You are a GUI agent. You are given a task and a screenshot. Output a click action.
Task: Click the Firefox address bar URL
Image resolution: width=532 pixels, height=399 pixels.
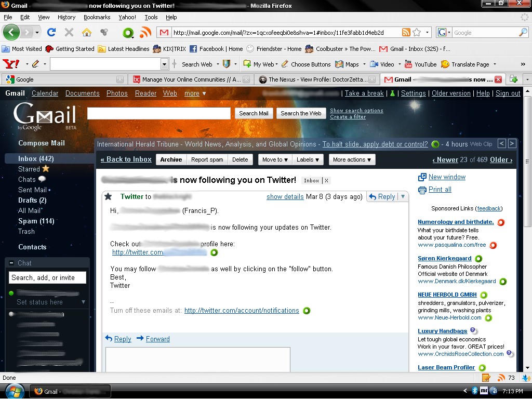pyautogui.click(x=278, y=33)
